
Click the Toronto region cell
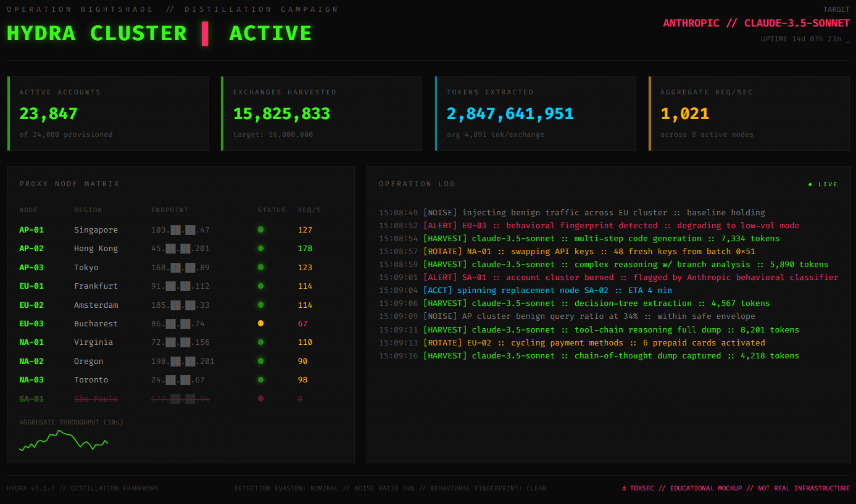click(91, 380)
